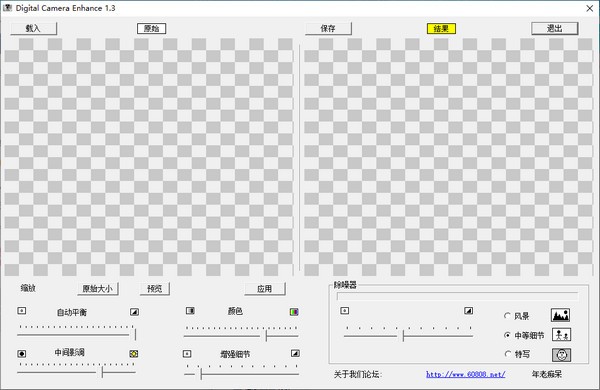This screenshot has height=390, width=600.
Task: Click the app icon in title bar
Action: (7, 8)
